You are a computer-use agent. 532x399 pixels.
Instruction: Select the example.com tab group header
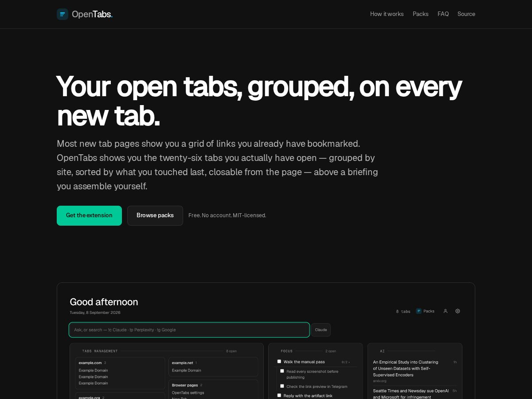90,363
